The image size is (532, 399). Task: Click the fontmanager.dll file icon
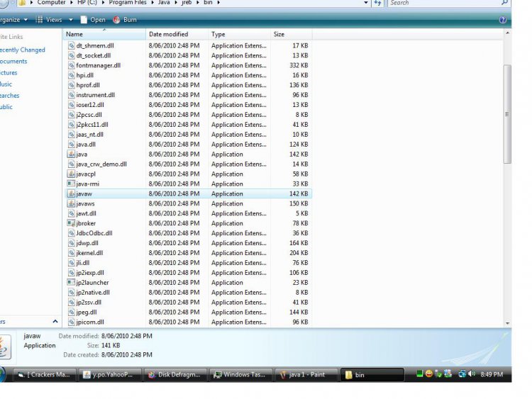71,65
